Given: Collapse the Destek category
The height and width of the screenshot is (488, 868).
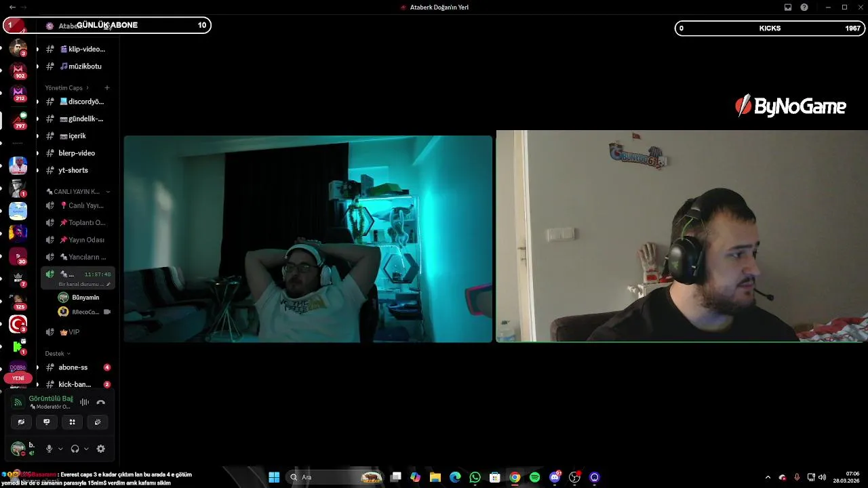Looking at the screenshot, I should pyautogui.click(x=58, y=353).
